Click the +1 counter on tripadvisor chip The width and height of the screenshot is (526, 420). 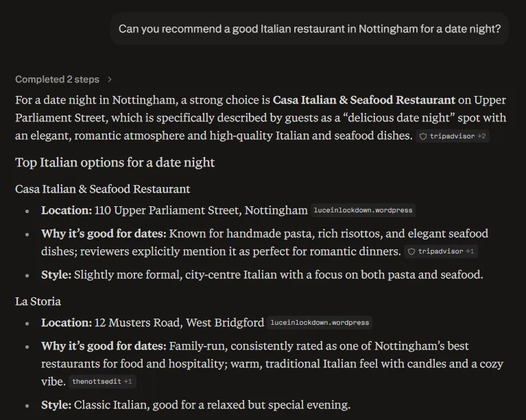pos(470,251)
